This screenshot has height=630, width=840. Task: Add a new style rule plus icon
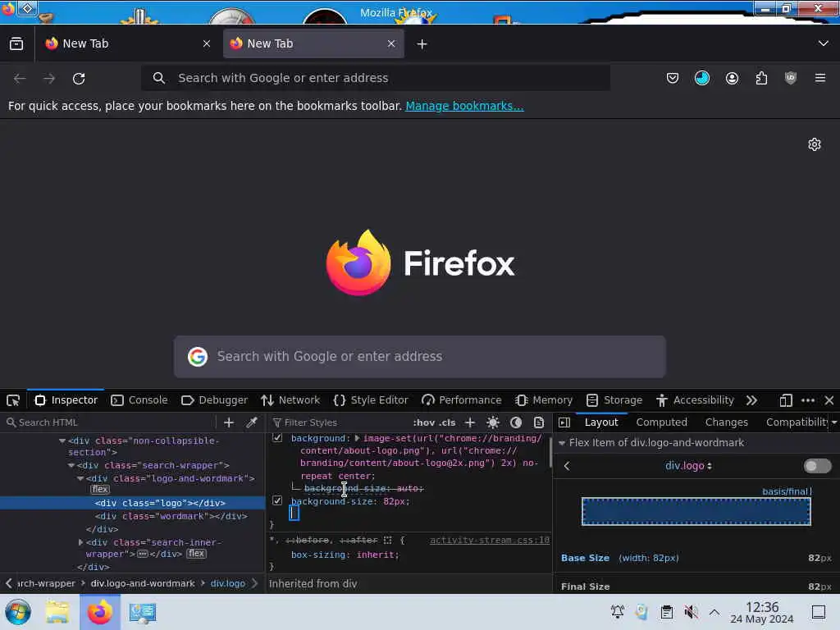point(470,422)
